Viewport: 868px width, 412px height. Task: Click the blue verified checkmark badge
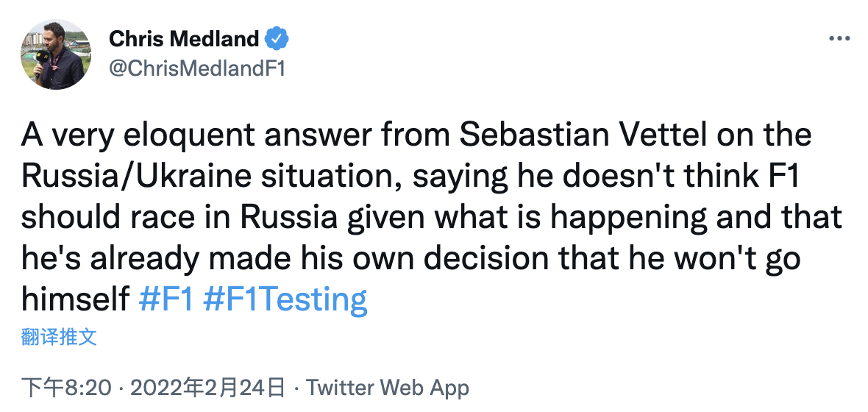pos(277,38)
